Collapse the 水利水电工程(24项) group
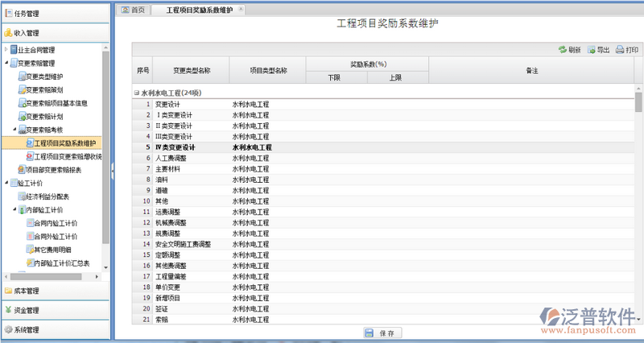Image resolution: width=644 pixels, height=343 pixels. click(136, 93)
